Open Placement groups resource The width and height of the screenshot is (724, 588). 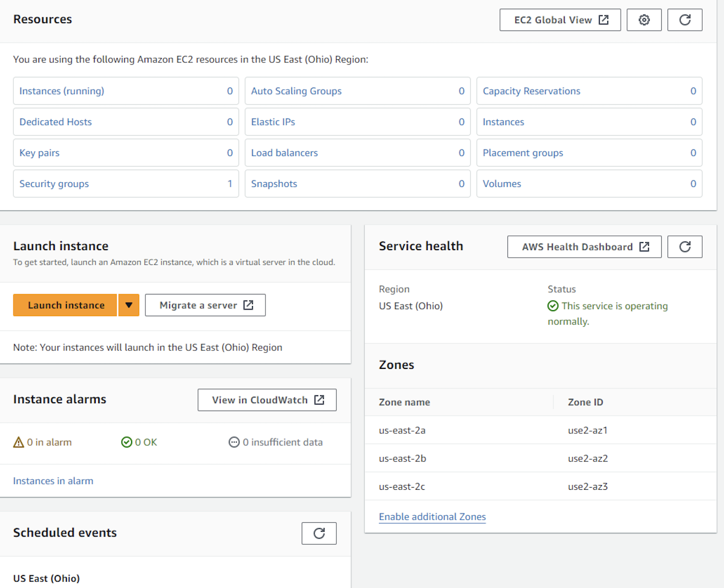523,153
